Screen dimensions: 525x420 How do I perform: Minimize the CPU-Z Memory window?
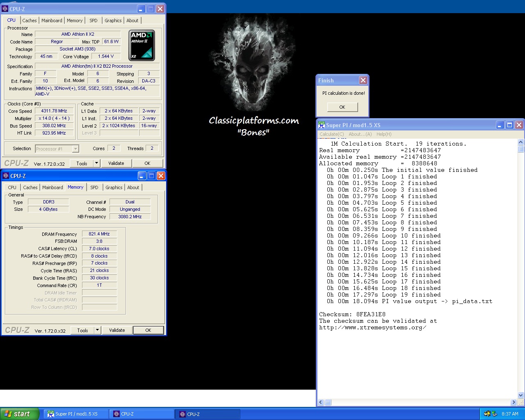pyautogui.click(x=142, y=176)
